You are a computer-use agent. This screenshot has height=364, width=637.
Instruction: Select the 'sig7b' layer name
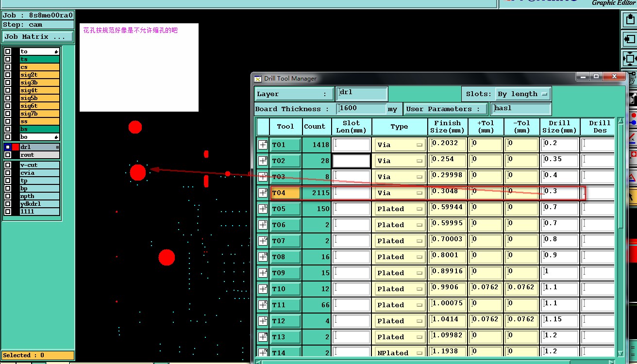[x=39, y=114]
